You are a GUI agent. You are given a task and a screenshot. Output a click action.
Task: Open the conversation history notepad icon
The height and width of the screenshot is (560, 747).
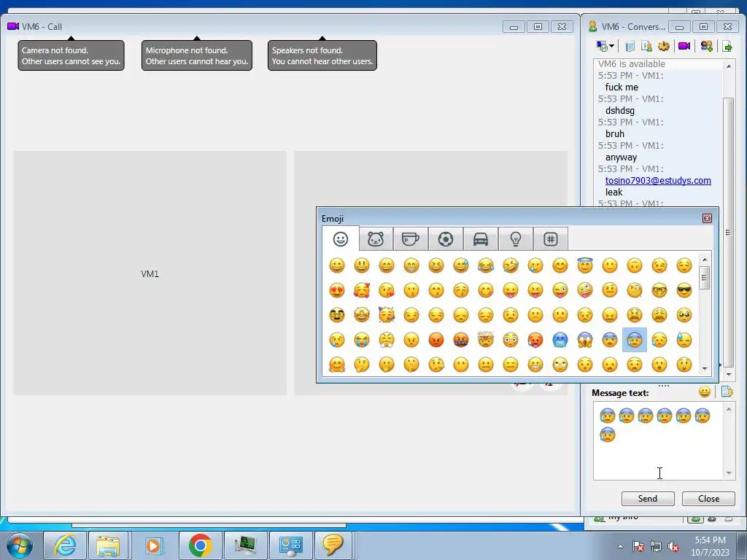pos(630,46)
